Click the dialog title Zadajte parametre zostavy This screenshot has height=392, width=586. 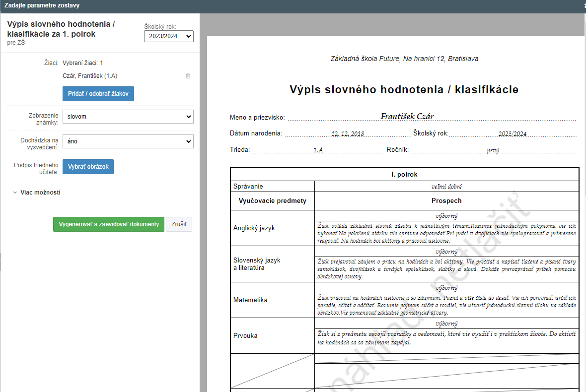(x=42, y=5)
